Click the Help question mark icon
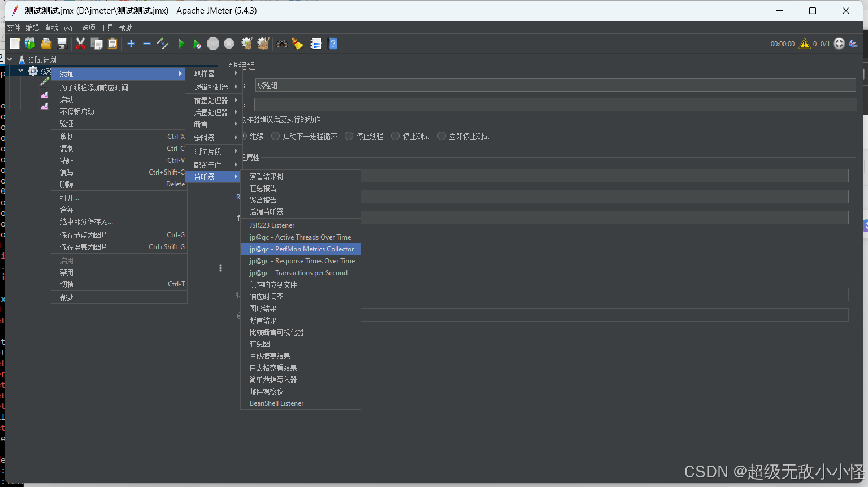Screen dimensions: 868x487 point(332,44)
